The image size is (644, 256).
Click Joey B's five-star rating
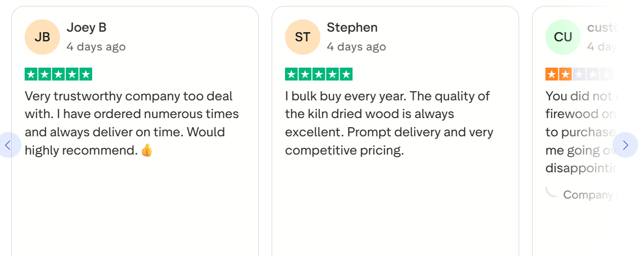click(58, 75)
